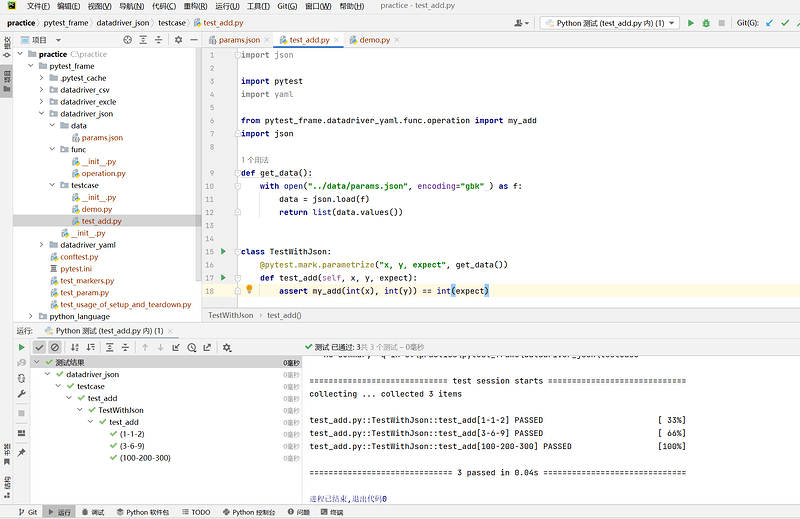The width and height of the screenshot is (800, 519).
Task: Rerun tests with the run panel green play icon
Action: pyautogui.click(x=21, y=348)
